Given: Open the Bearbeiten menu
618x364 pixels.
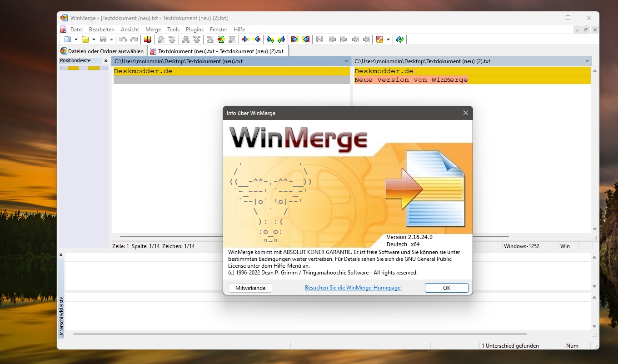Looking at the screenshot, I should (x=102, y=29).
